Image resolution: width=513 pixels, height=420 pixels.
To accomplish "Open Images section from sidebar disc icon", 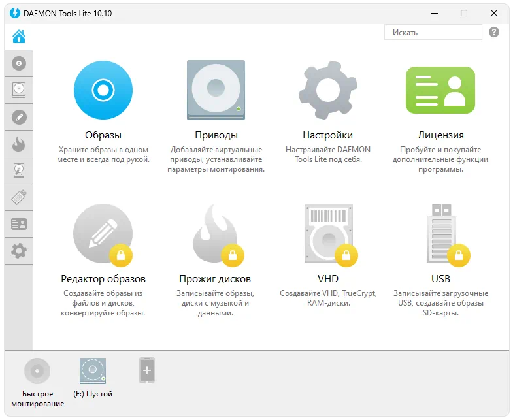I will click(x=19, y=63).
